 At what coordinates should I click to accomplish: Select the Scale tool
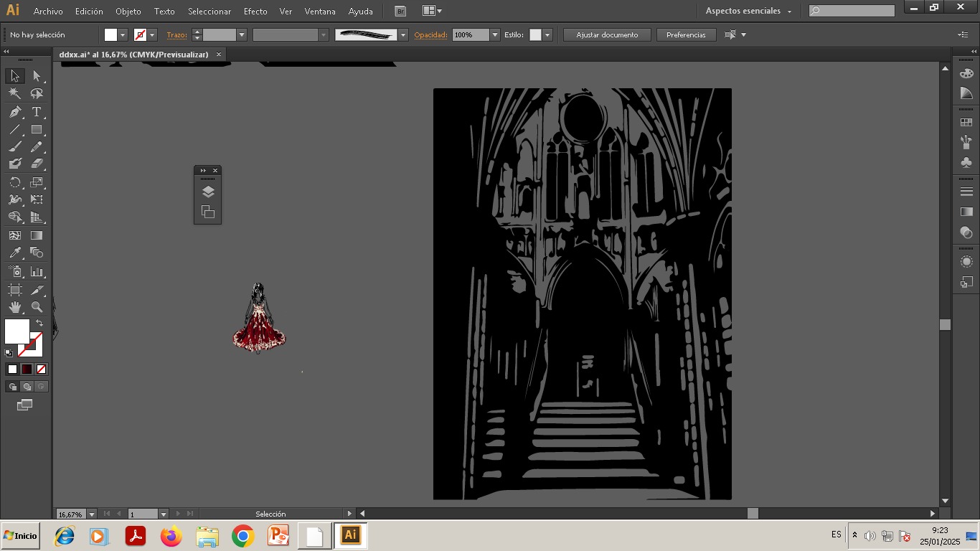(37, 182)
